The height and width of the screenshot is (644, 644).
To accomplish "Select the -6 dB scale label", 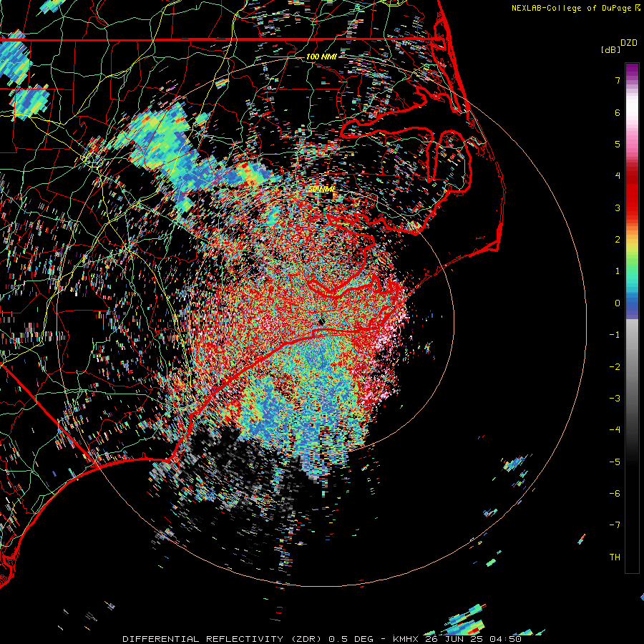I will [615, 493].
